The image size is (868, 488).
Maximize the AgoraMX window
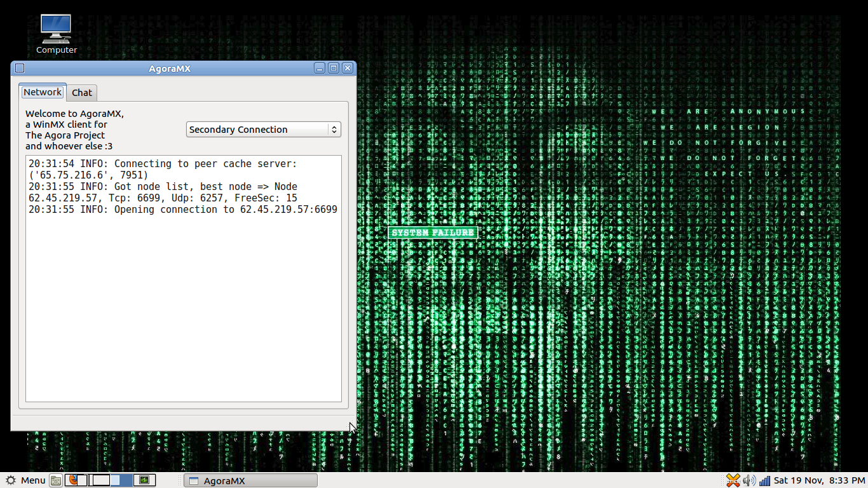pos(334,68)
